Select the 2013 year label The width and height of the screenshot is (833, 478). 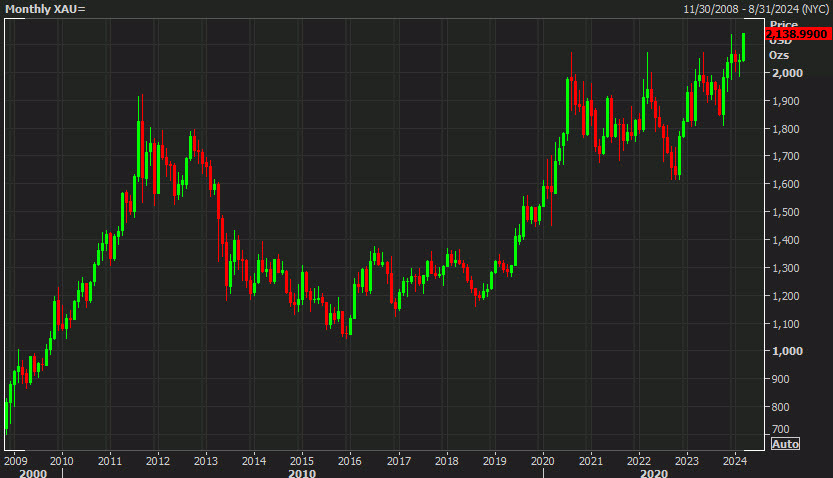[x=206, y=461]
